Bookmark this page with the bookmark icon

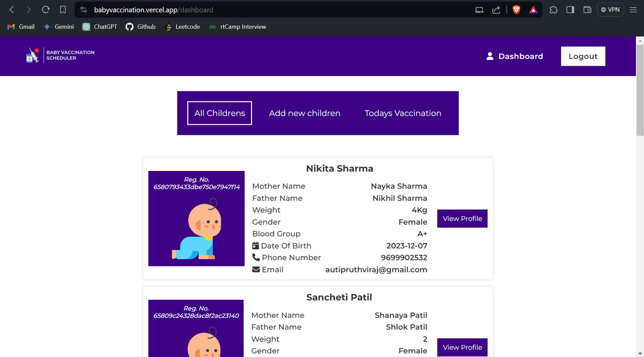pyautogui.click(x=63, y=10)
